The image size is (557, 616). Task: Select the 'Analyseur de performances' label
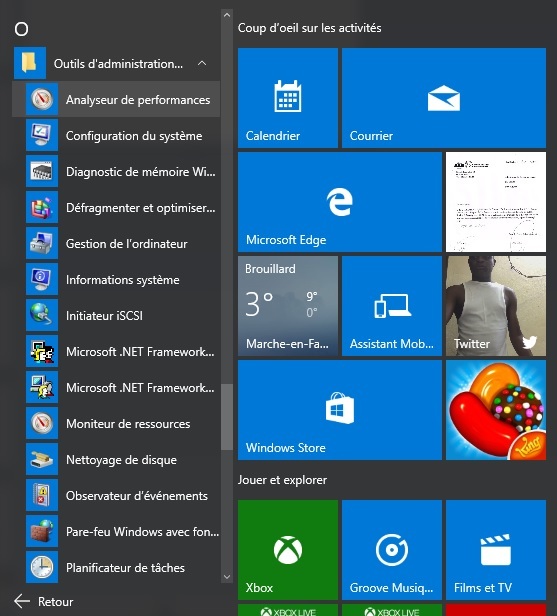point(138,100)
